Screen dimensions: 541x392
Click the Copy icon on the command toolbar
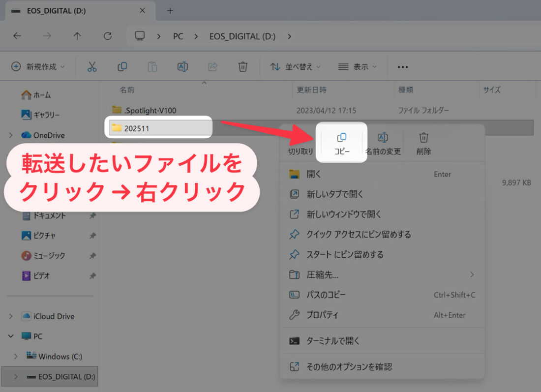122,66
